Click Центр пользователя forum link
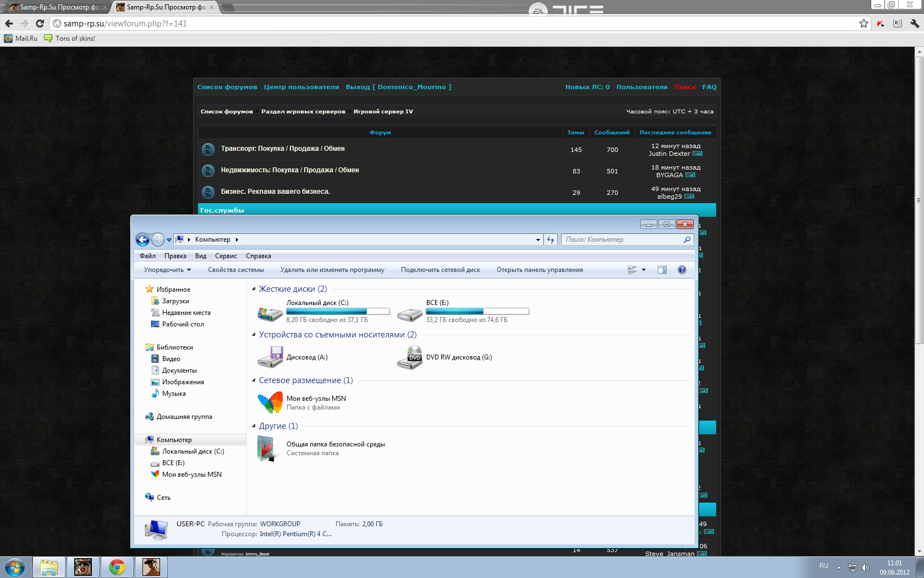This screenshot has height=578, width=924. pyautogui.click(x=301, y=87)
